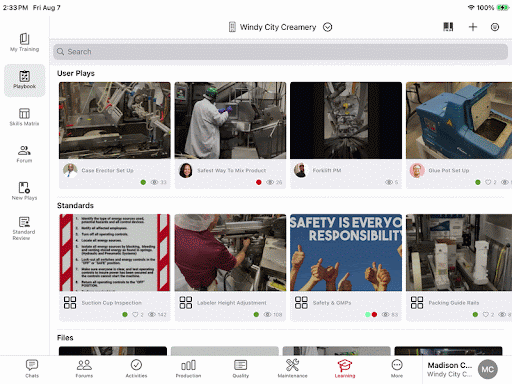
Task: Click the Packing Guide Rails title
Action: click(454, 303)
